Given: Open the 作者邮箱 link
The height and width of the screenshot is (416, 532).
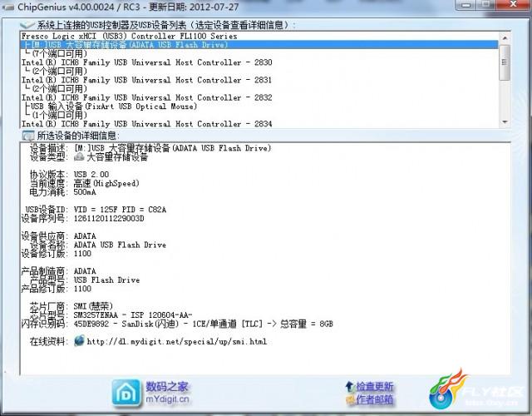Looking at the screenshot, I should click(x=375, y=399).
